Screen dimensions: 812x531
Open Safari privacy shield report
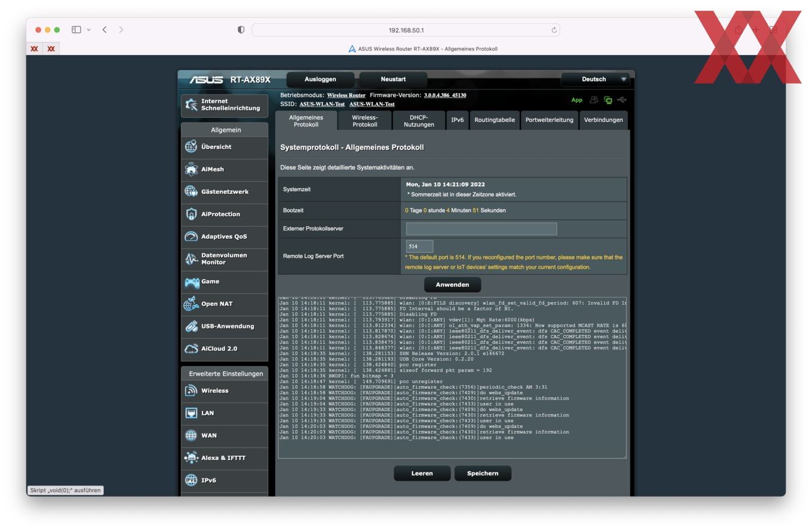tap(241, 30)
